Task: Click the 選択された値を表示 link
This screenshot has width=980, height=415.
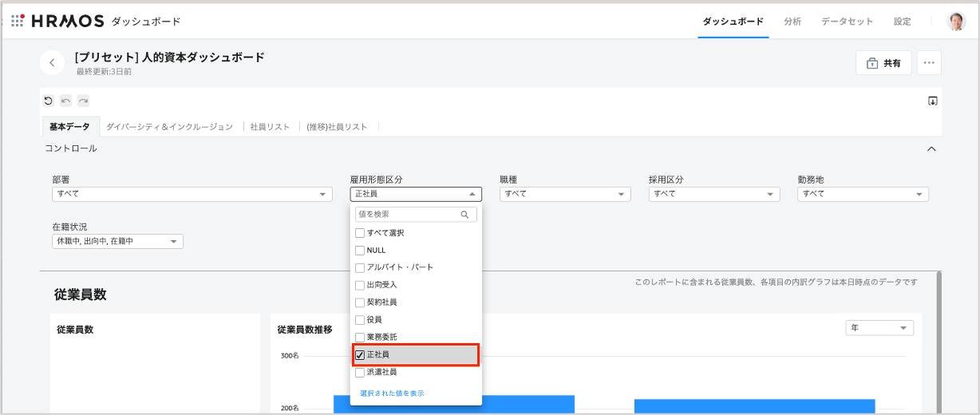Action: pos(392,393)
